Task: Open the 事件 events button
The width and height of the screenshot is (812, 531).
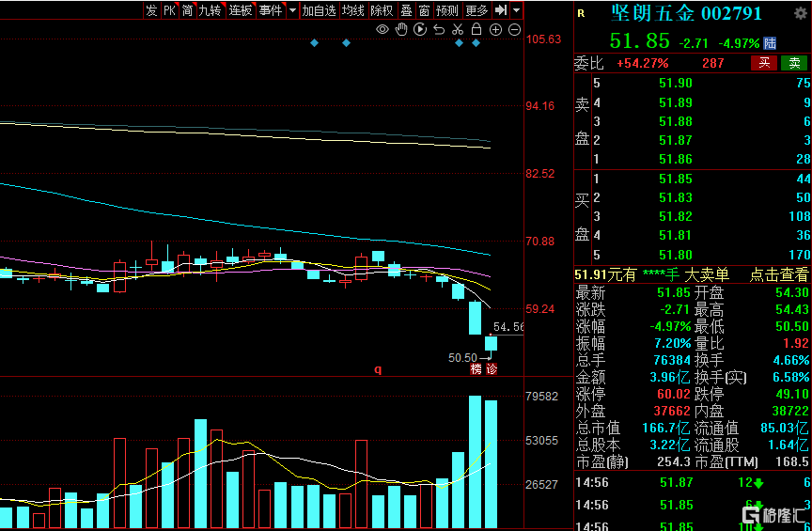Action: (x=272, y=9)
